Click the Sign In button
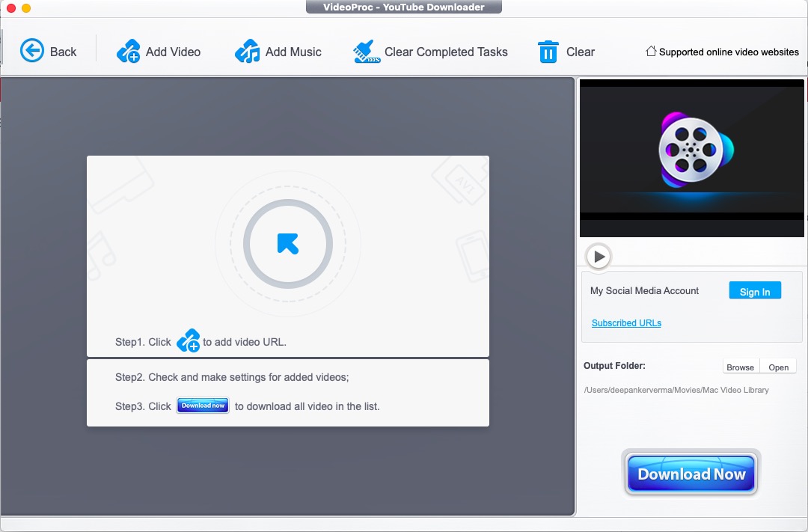The image size is (808, 532). (x=755, y=291)
